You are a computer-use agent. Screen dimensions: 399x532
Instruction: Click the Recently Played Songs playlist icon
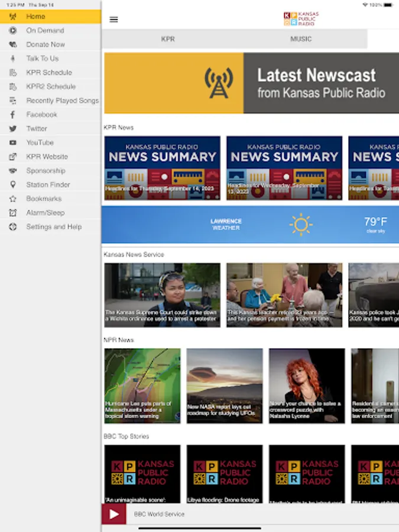click(x=13, y=100)
